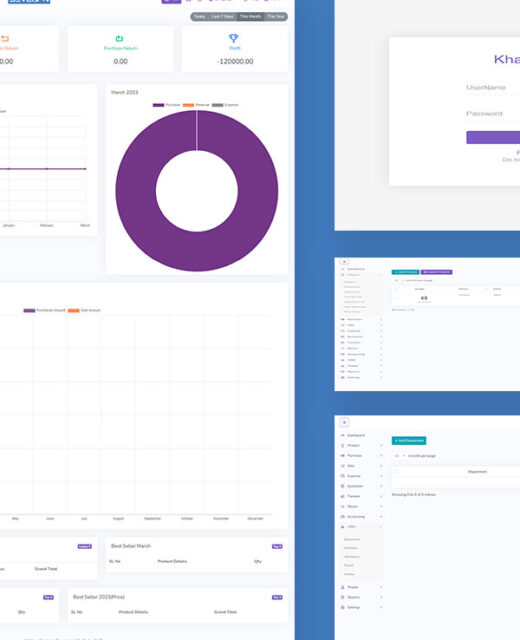Open Payroll submenu item under HRM
Screen dimensions: 520x640
349,565
